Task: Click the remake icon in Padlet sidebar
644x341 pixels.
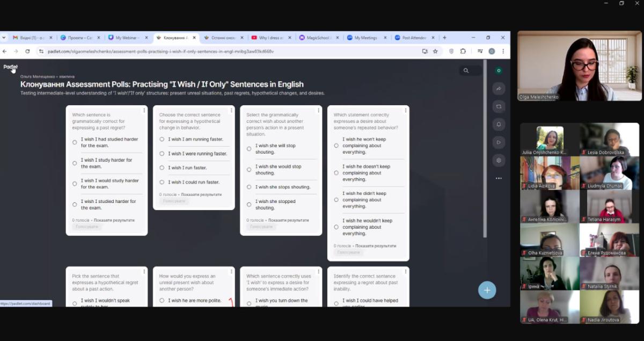Action: tap(499, 106)
